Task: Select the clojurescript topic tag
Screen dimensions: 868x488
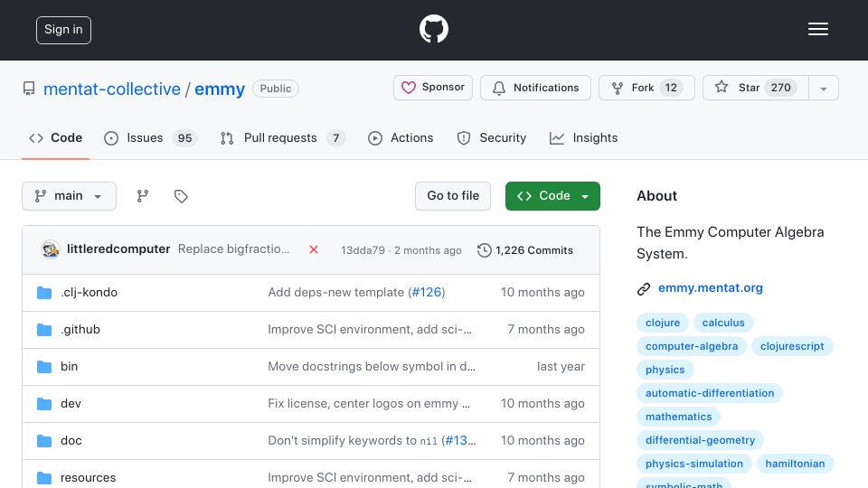Action: point(792,346)
